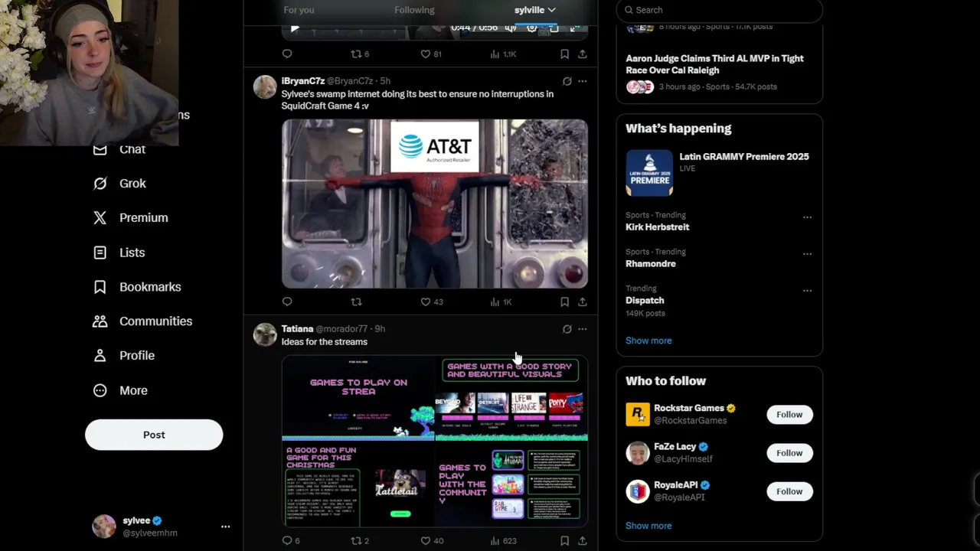Repost the iBryanC7z post
The height and width of the screenshot is (551, 980).
pyautogui.click(x=356, y=302)
